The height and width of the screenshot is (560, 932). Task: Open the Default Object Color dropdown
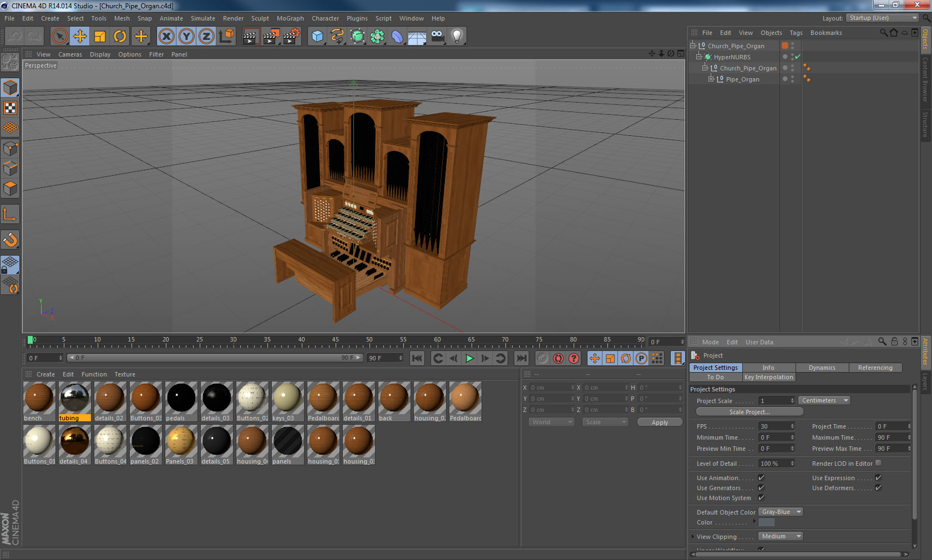tap(781, 512)
